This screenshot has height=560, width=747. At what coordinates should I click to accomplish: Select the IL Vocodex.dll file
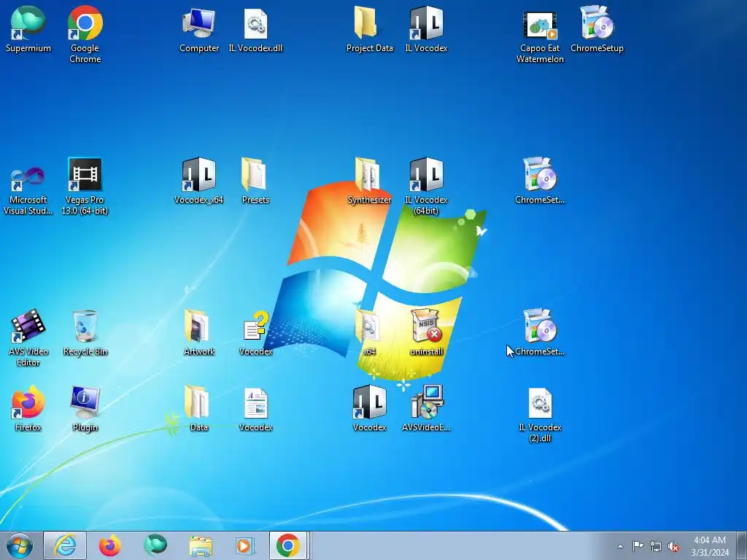click(x=255, y=28)
